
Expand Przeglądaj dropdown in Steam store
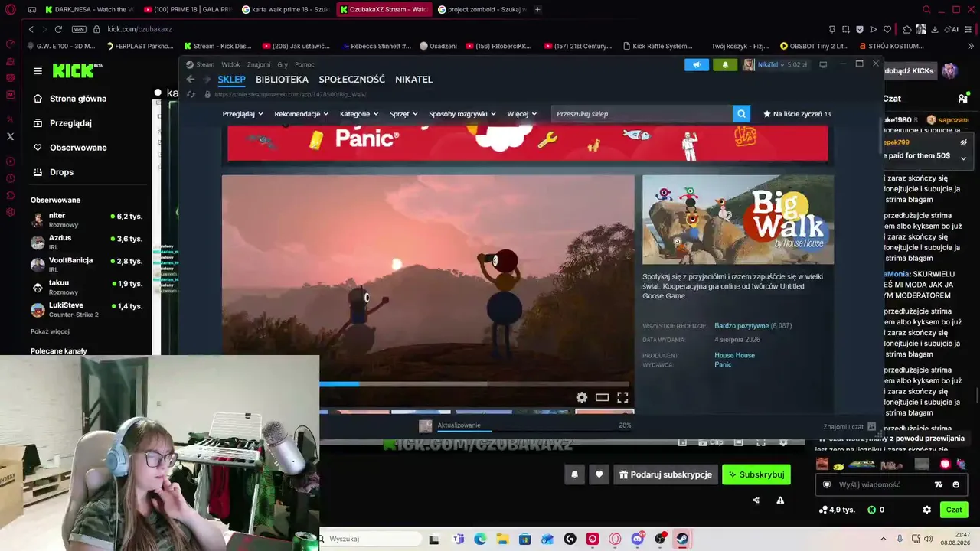pos(243,114)
